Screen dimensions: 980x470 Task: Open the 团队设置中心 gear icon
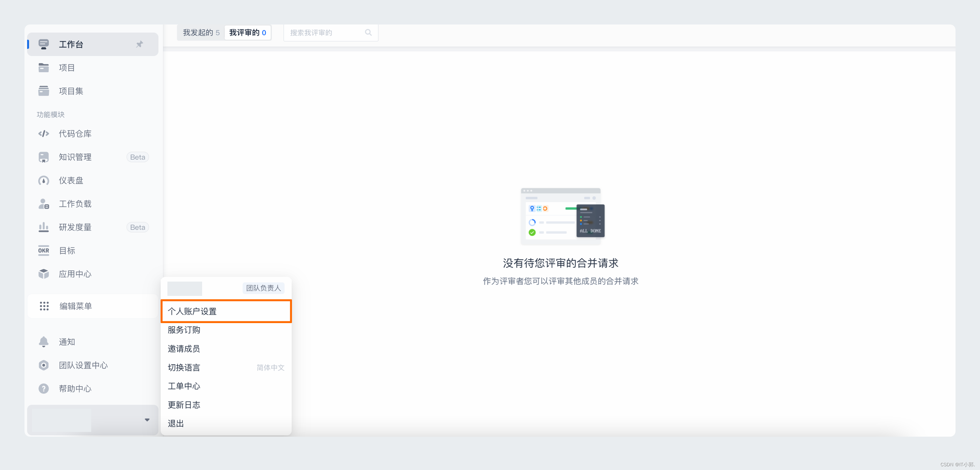point(44,365)
